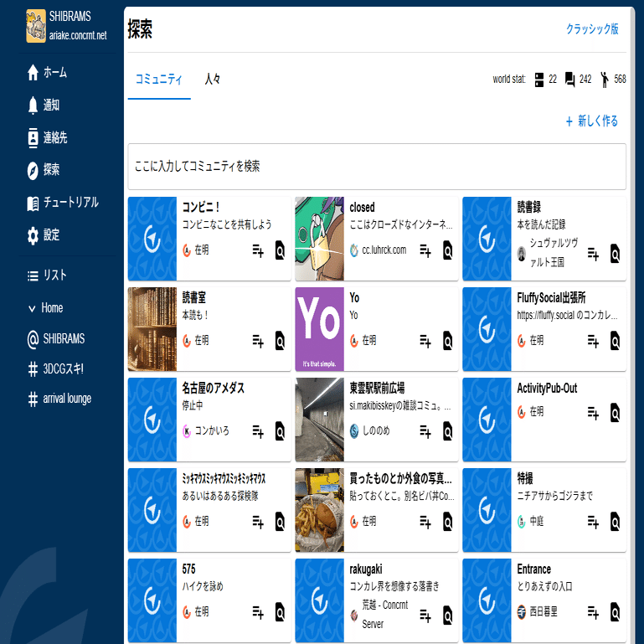Click the しののめ domain label
Viewport: 644px width, 644px height.
(376, 430)
